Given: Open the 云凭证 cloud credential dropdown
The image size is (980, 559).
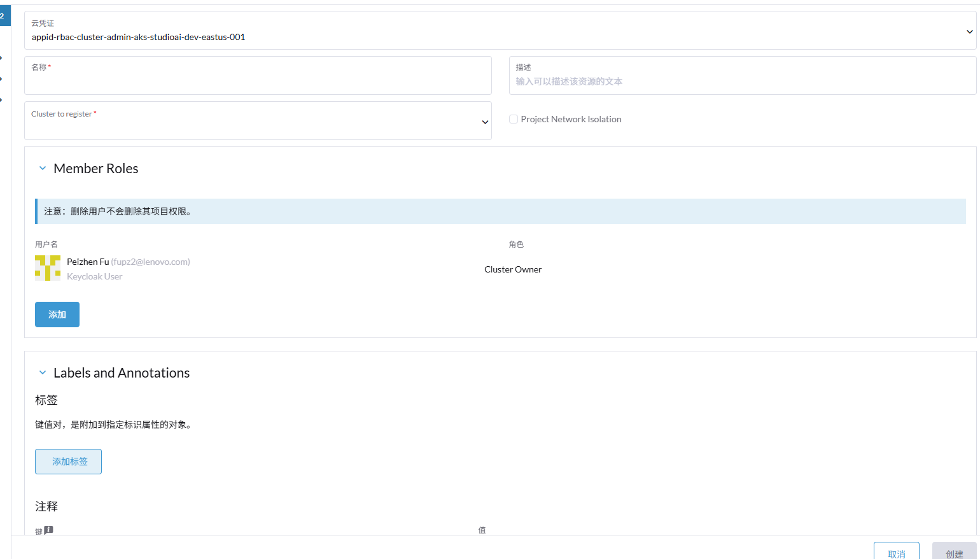Looking at the screenshot, I should 500,31.
